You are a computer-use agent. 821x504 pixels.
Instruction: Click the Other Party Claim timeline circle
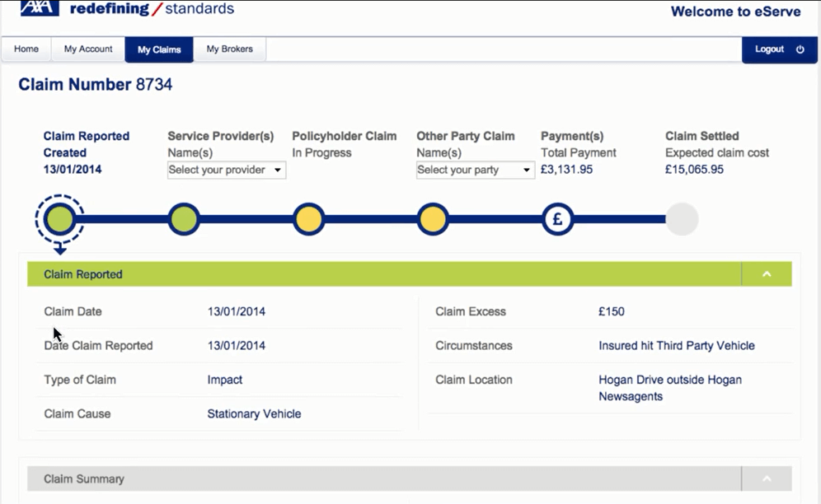[x=433, y=219]
